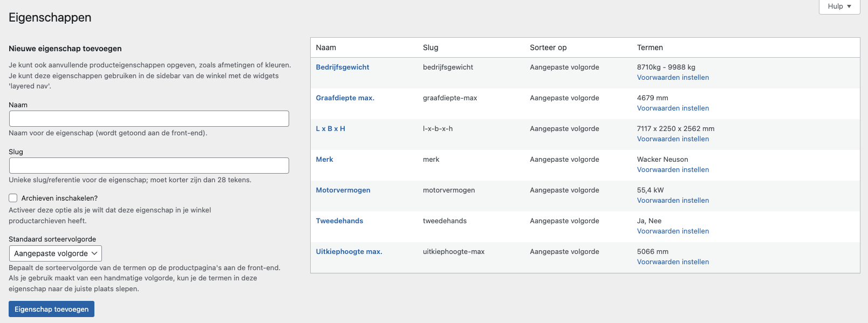This screenshot has width=868, height=323.
Task: Open the Bedrijfsgewicht attribute link
Action: click(343, 67)
